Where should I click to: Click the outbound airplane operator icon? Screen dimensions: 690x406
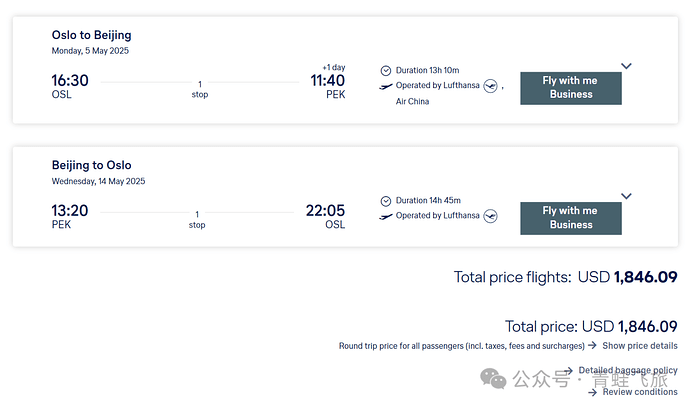coord(385,87)
